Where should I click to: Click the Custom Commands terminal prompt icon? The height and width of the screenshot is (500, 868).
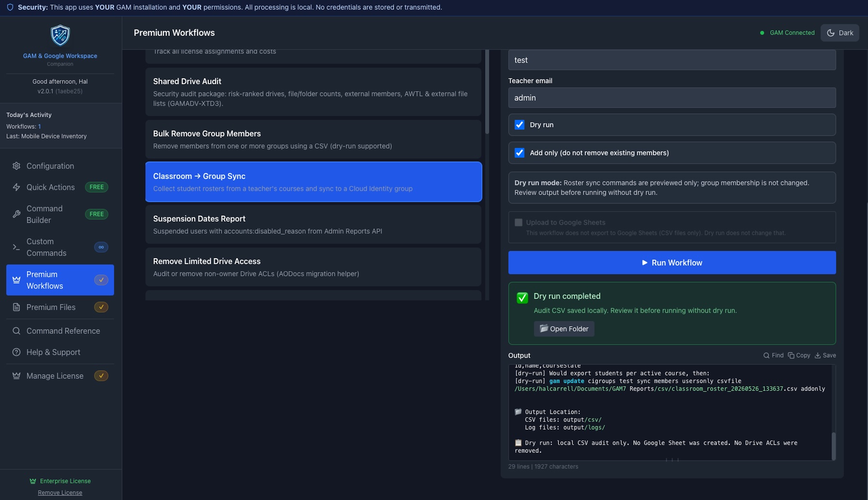(16, 247)
